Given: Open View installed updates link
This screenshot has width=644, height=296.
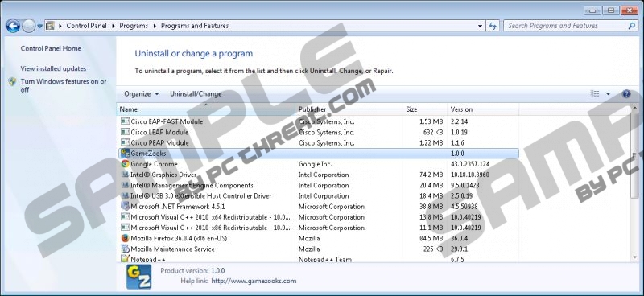Looking at the screenshot, I should (x=53, y=68).
